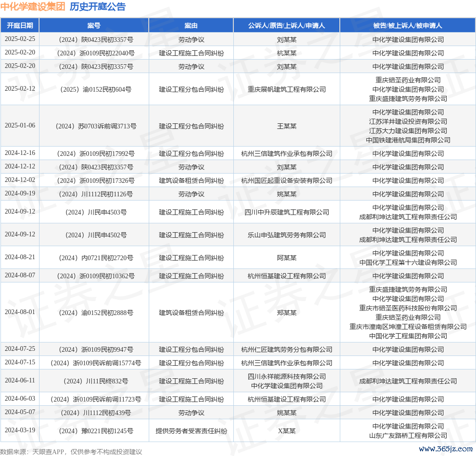The height and width of the screenshot is (456, 476).
Task: Click case number (2024)豫0221民初1245号
Action: click(x=96, y=431)
